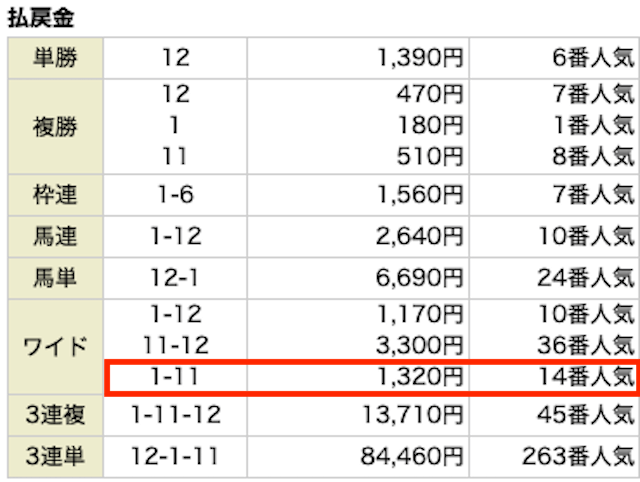
Task: Click the 馬連 row label
Action: [x=55, y=236]
